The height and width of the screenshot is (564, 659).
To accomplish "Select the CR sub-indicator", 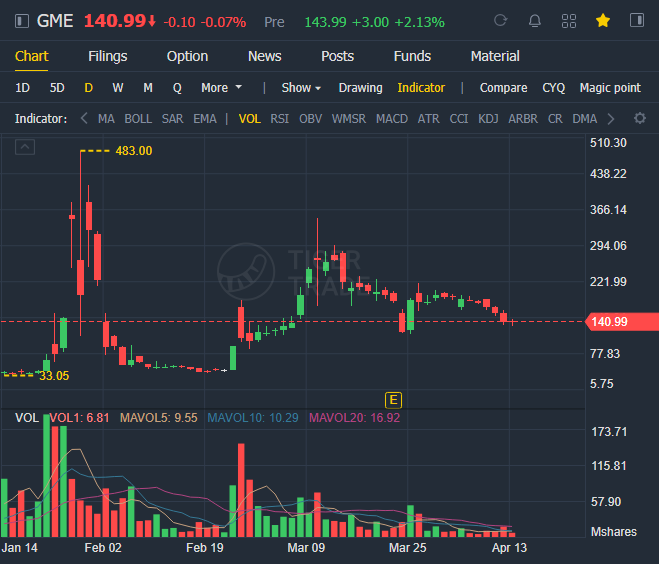I will pyautogui.click(x=555, y=119).
